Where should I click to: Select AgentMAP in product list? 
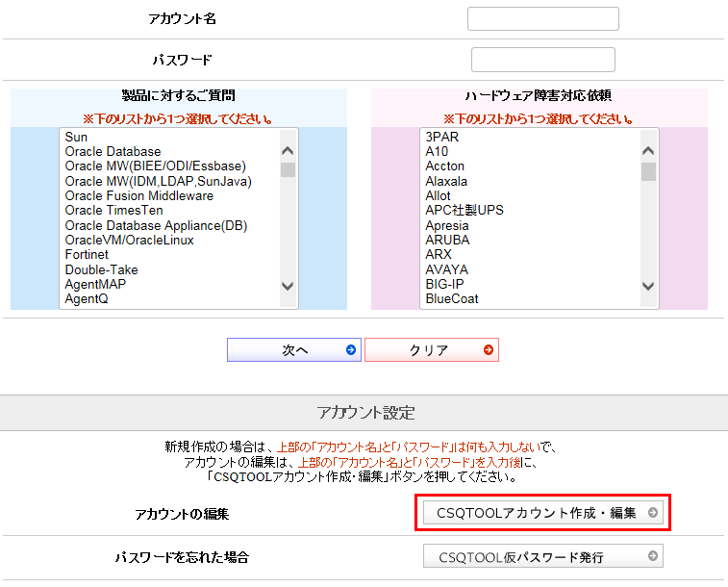point(95,284)
